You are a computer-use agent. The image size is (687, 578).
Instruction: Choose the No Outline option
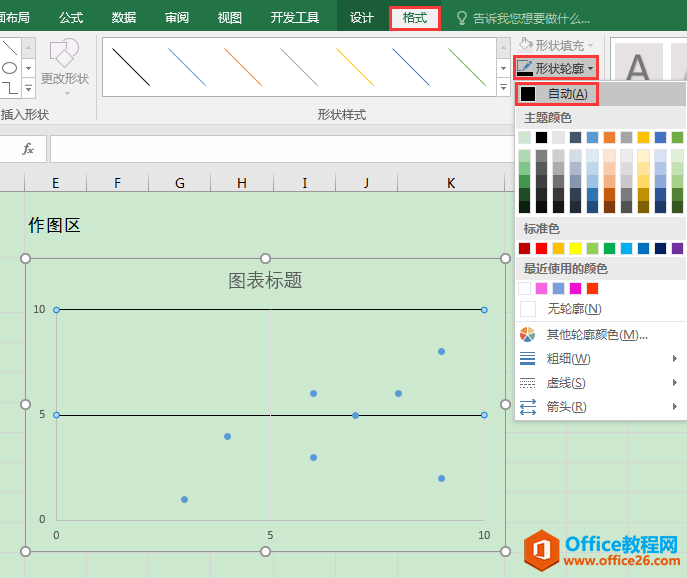[x=573, y=309]
